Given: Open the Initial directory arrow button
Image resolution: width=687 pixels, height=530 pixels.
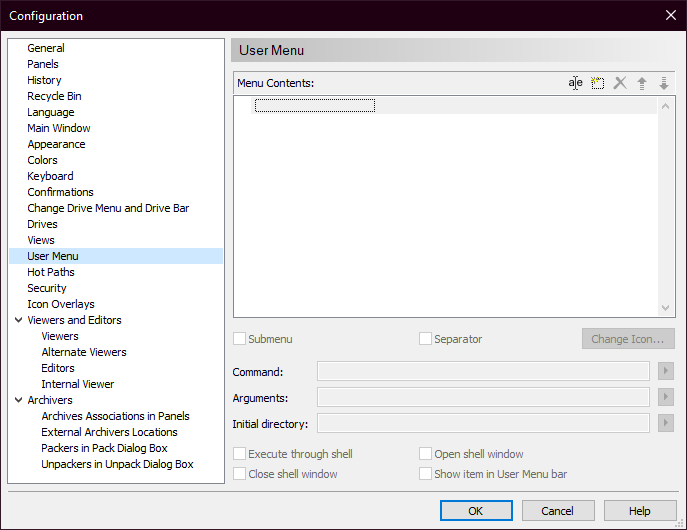Looking at the screenshot, I should 667,423.
